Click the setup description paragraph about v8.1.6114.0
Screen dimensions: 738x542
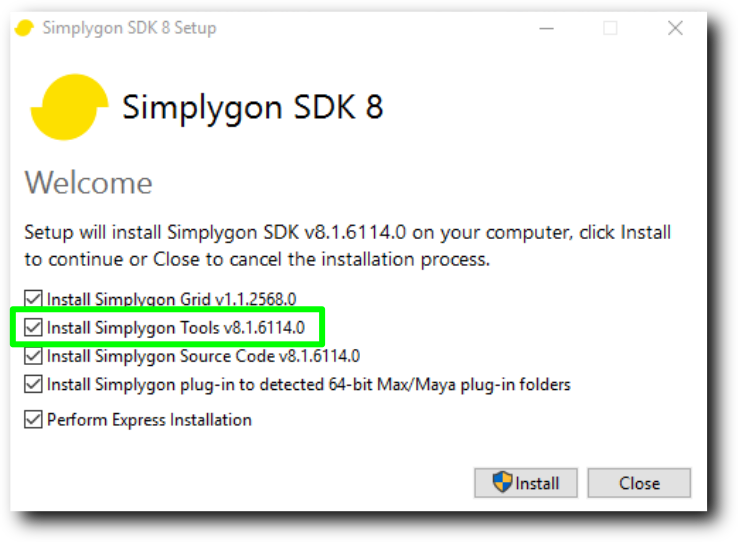coord(348,246)
